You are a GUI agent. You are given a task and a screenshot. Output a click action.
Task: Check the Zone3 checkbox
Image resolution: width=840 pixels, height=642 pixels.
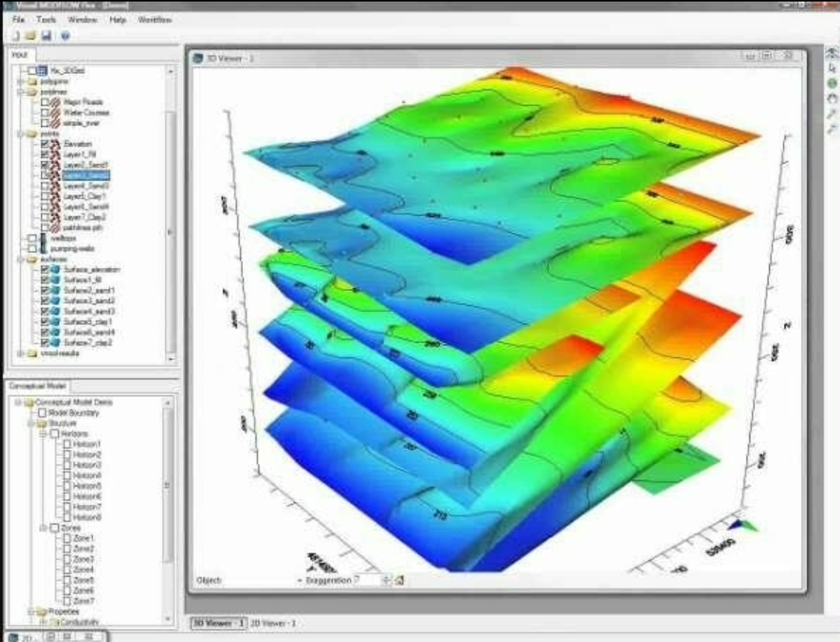67,559
